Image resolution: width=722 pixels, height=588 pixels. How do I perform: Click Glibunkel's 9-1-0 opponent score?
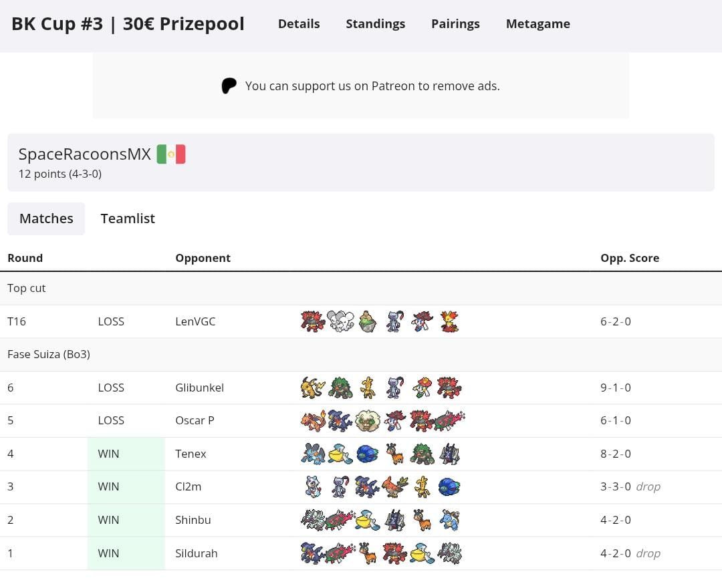(616, 388)
